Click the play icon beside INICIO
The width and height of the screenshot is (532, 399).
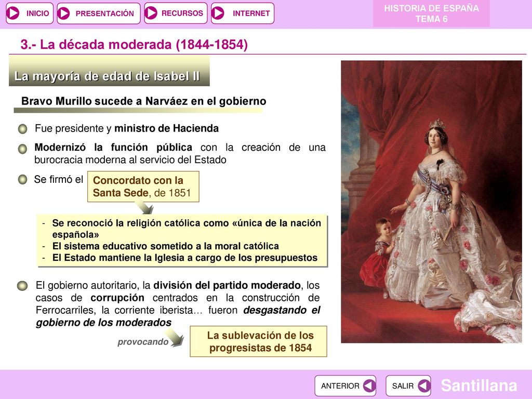13,13
